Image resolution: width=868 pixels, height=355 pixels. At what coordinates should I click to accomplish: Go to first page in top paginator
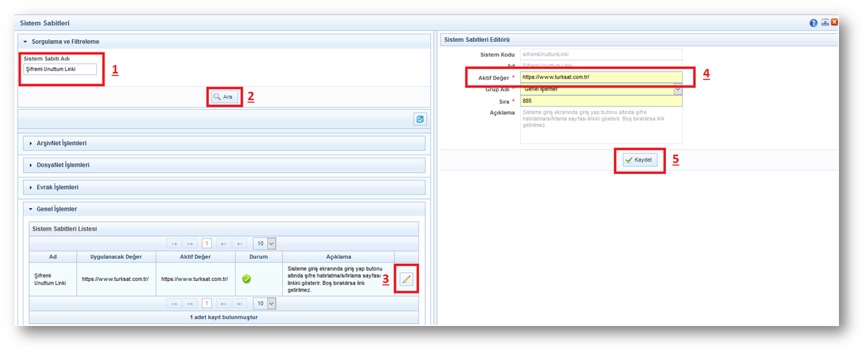174,244
